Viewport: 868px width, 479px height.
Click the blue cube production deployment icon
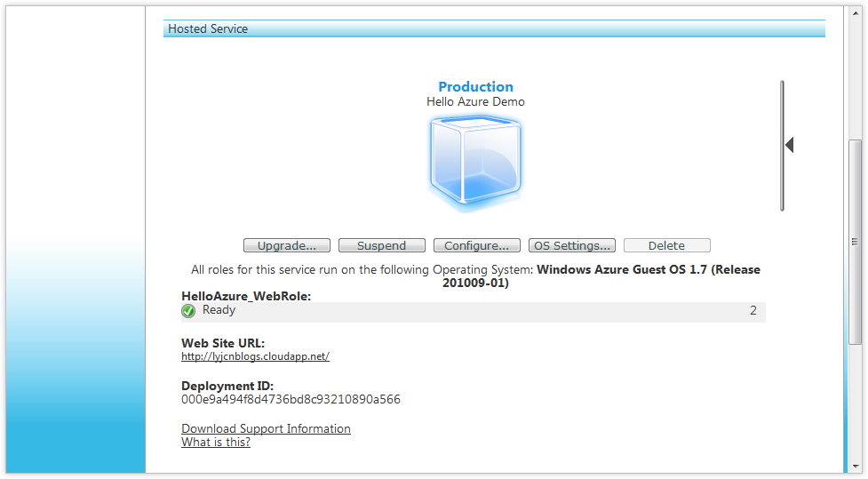coord(475,163)
